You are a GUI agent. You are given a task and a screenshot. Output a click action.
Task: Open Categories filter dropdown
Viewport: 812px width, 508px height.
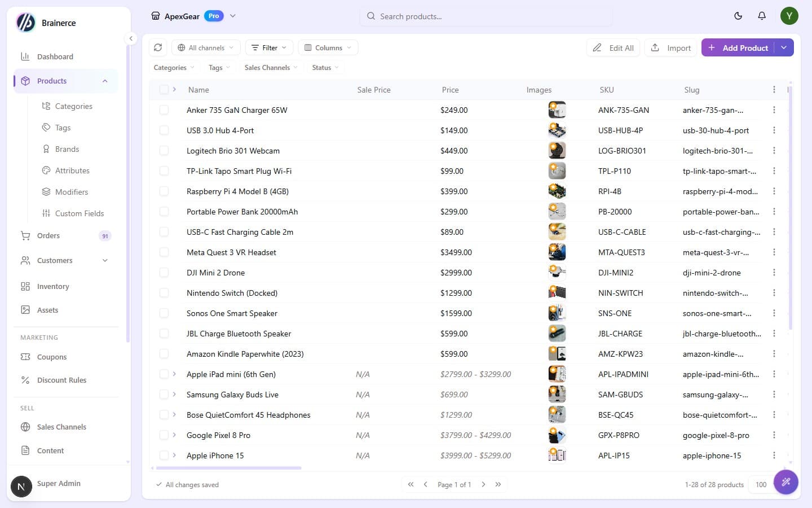(174, 67)
